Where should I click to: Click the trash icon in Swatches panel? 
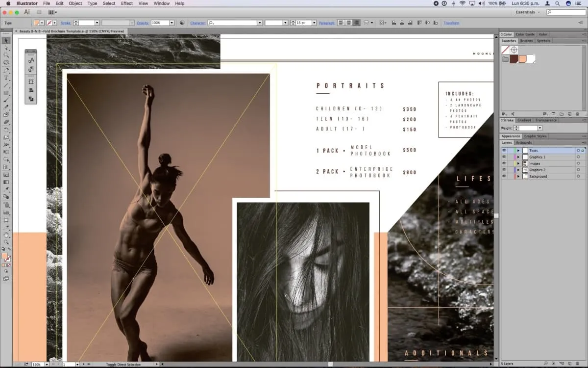pos(577,114)
